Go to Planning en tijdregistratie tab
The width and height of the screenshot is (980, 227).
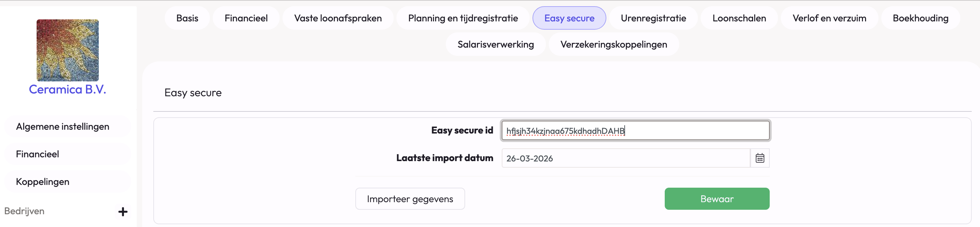pos(463,18)
